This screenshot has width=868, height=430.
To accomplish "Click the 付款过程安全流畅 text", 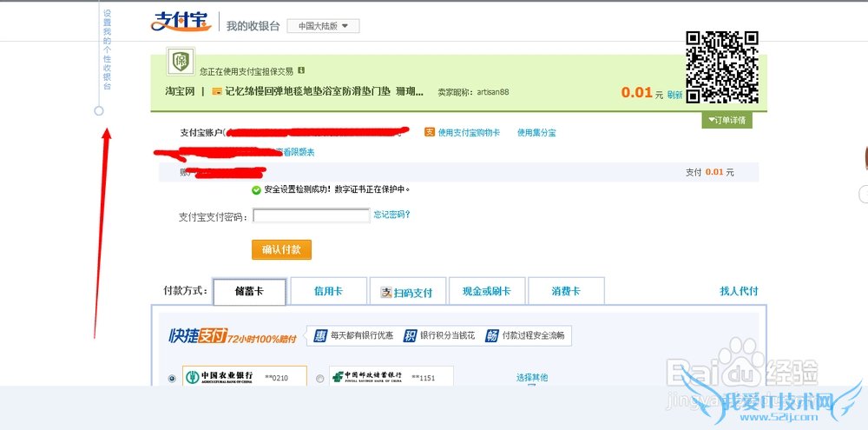I will 534,335.
